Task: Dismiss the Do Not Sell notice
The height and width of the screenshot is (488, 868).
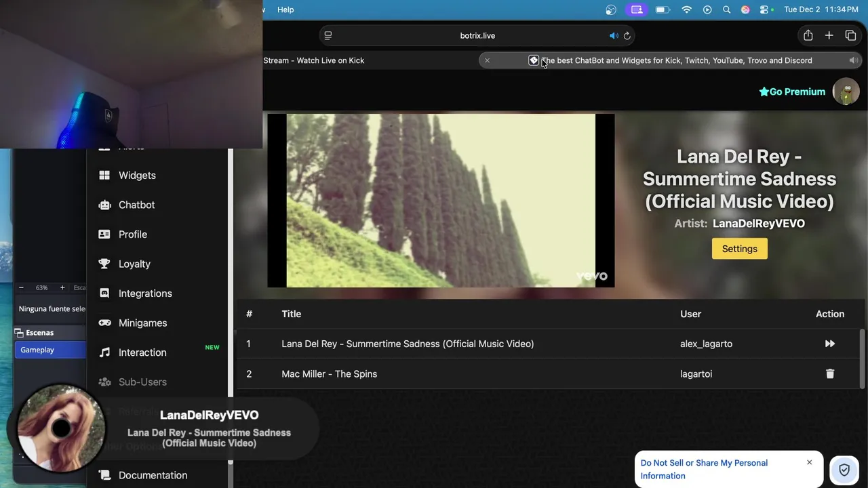Action: click(x=809, y=462)
